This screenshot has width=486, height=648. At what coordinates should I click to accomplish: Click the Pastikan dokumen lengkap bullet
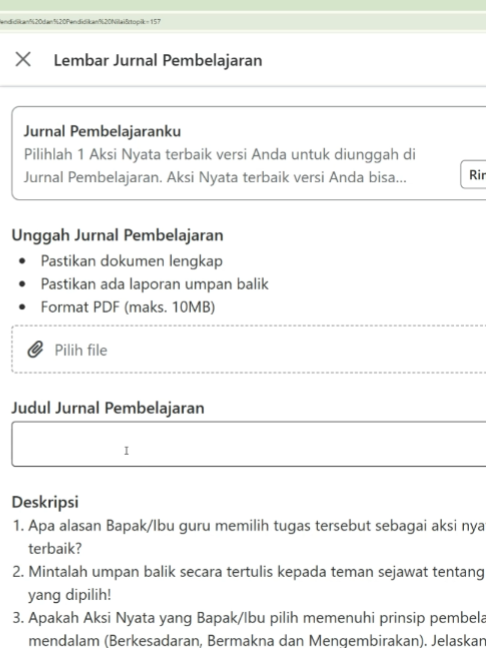(x=131, y=261)
